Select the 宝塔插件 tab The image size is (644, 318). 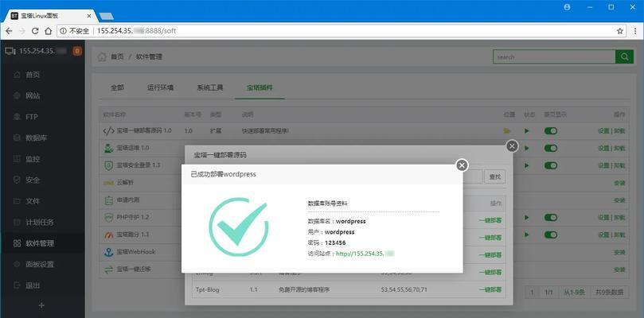[260, 87]
